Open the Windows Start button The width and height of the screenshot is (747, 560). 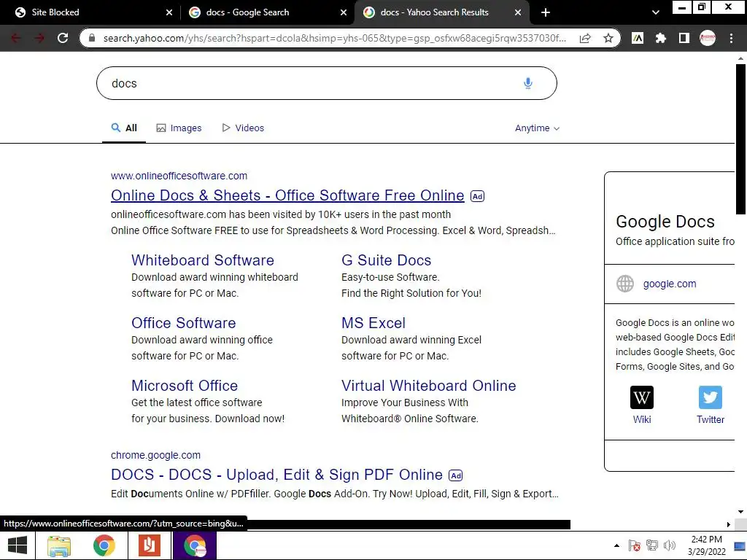[18, 545]
